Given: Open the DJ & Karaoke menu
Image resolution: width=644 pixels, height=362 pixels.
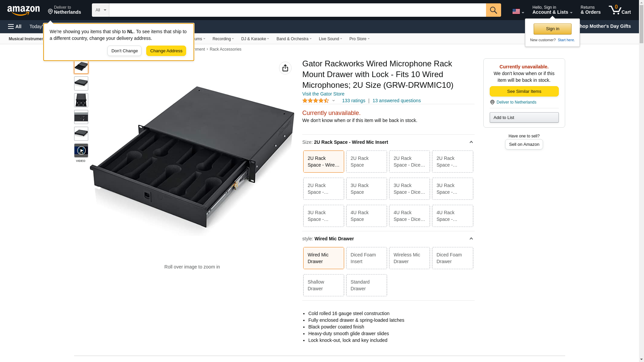Looking at the screenshot, I should 255,39.
